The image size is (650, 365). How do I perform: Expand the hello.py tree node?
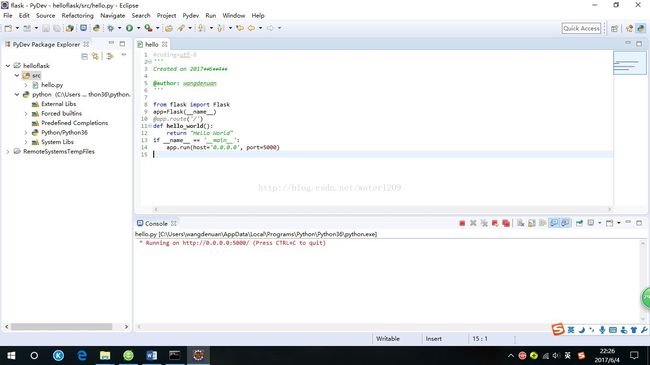26,85
